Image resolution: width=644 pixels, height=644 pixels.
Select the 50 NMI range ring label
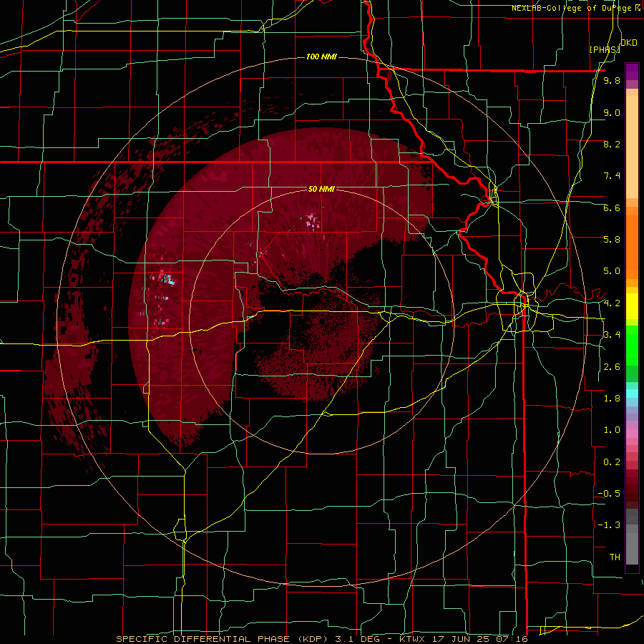click(x=321, y=189)
